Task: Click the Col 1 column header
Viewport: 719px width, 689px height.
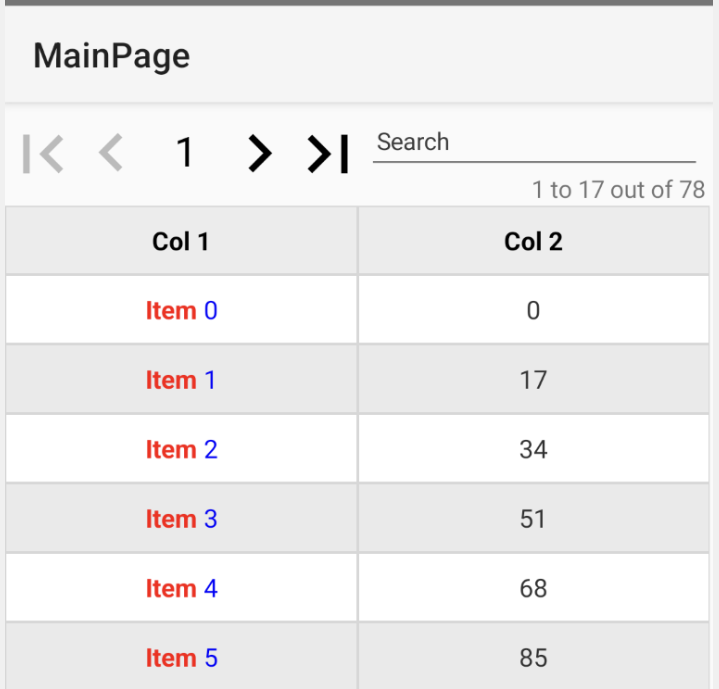Action: pyautogui.click(x=181, y=241)
